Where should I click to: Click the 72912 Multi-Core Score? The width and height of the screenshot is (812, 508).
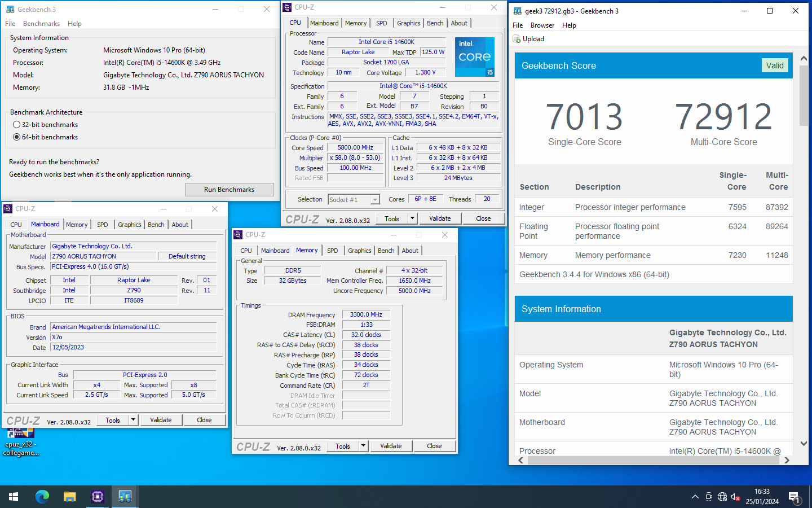(x=723, y=117)
